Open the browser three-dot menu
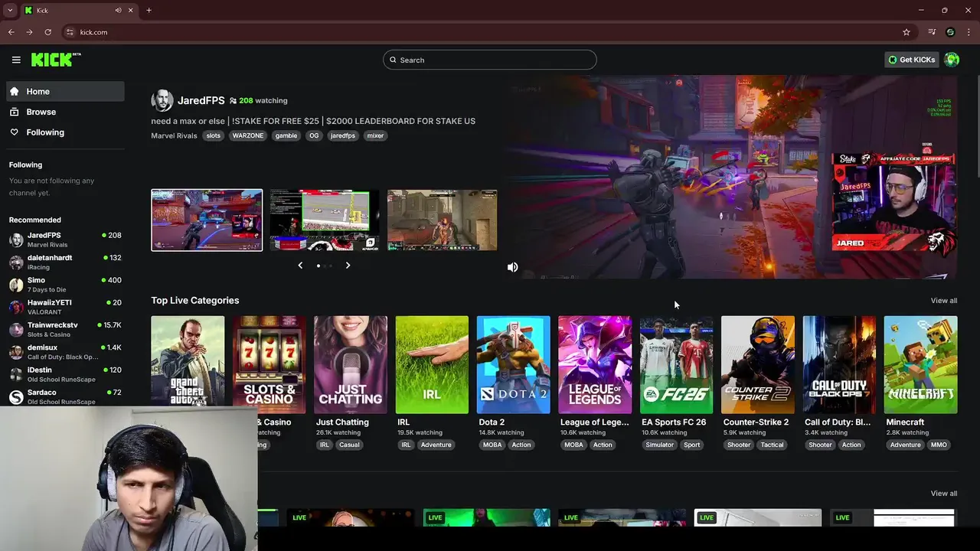The width and height of the screenshot is (980, 551). [x=969, y=32]
